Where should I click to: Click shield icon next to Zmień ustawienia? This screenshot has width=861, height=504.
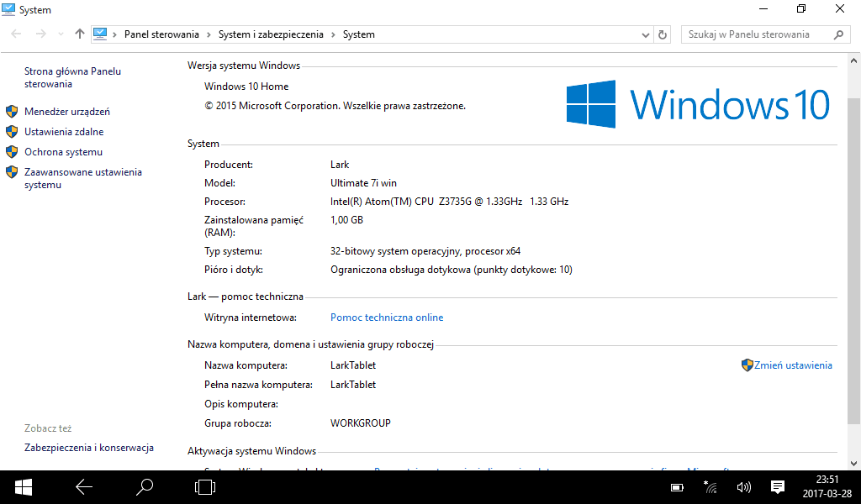747,365
